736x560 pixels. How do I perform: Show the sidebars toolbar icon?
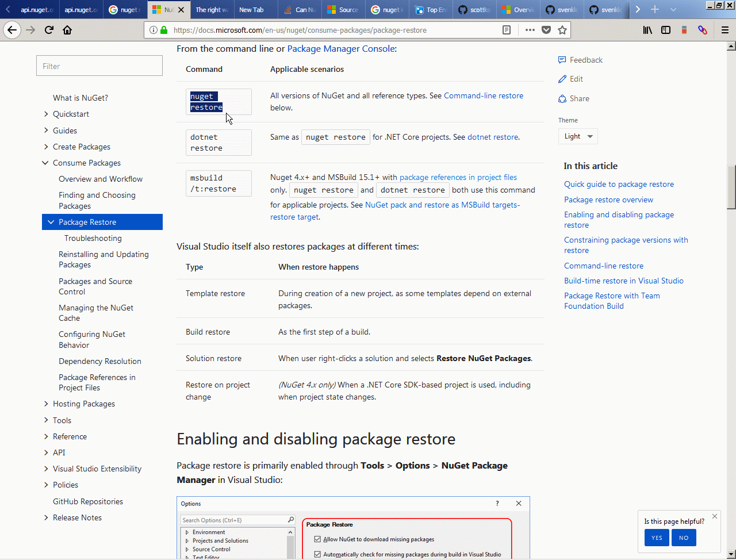point(666,30)
